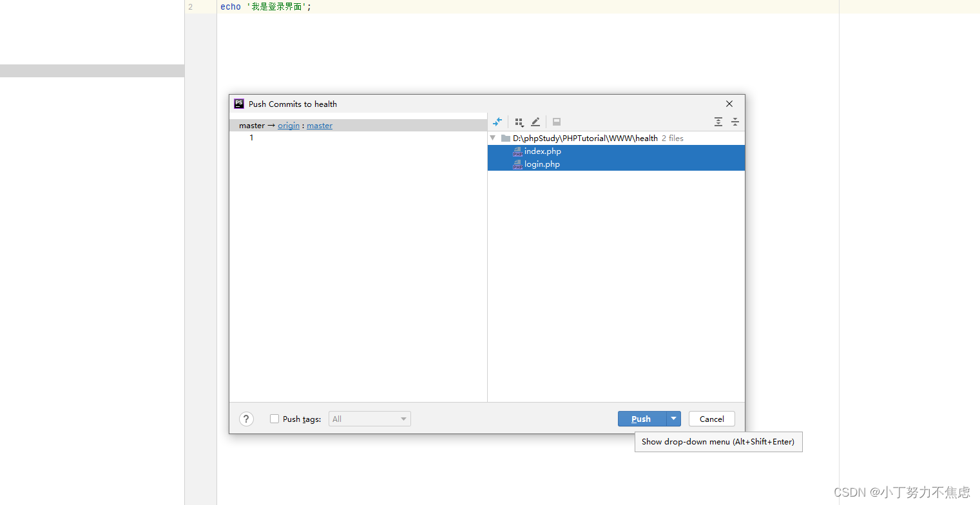Click the Expand All icon
980x505 pixels.
pos(718,122)
